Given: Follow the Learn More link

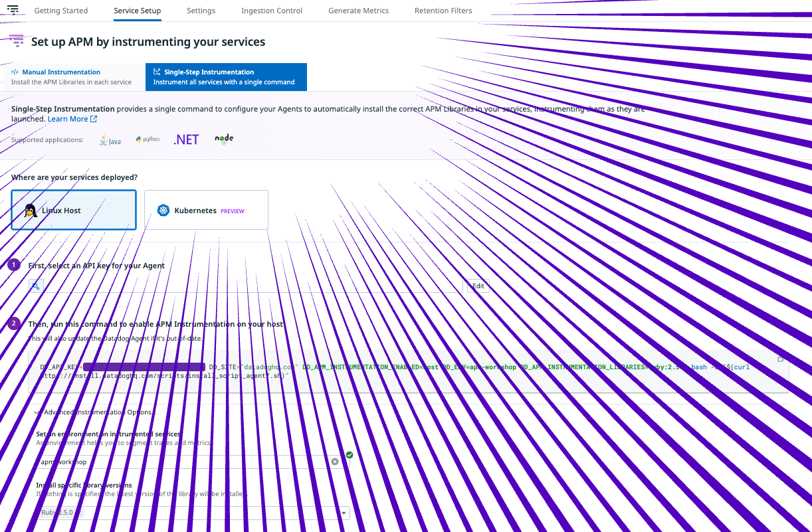Looking at the screenshot, I should pos(72,119).
